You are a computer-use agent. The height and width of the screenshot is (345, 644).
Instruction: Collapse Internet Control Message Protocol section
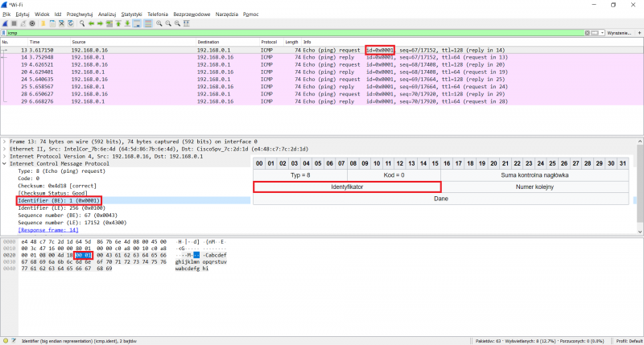click(3, 163)
